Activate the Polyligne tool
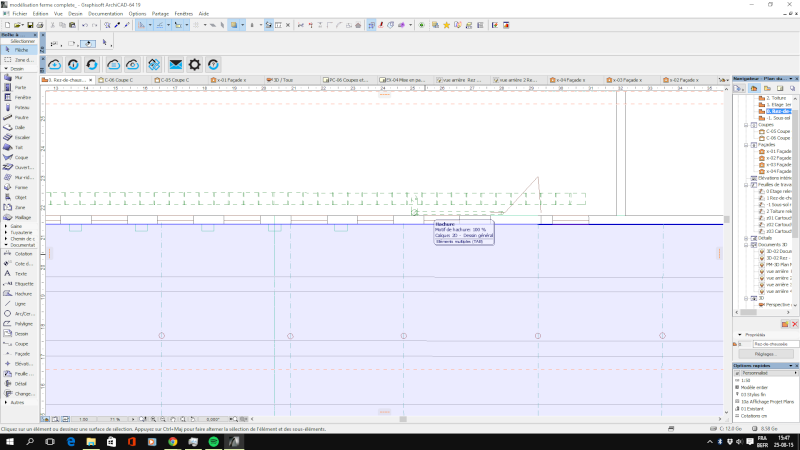Viewport: 800px width, 450px height. tap(19, 323)
